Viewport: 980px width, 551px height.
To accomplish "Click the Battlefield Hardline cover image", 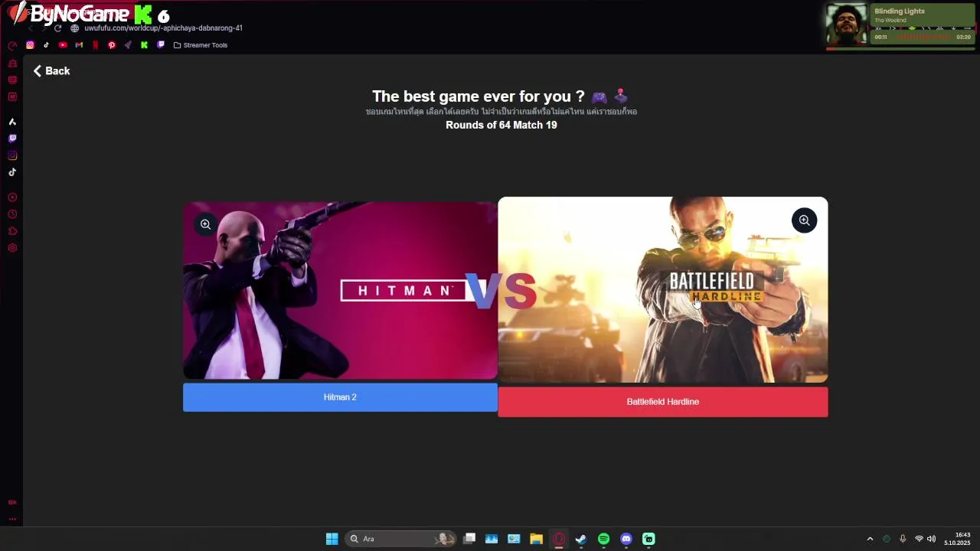I will pyautogui.click(x=663, y=290).
